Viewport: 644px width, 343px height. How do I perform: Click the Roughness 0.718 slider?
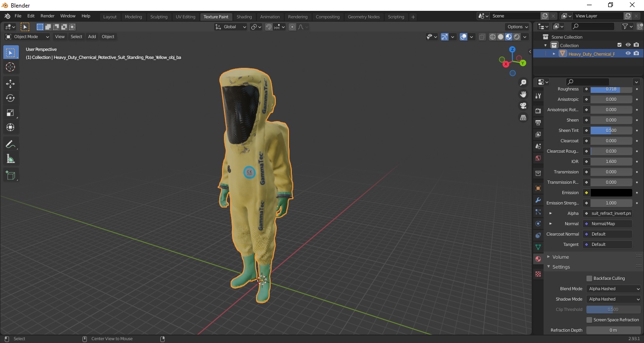pos(611,89)
